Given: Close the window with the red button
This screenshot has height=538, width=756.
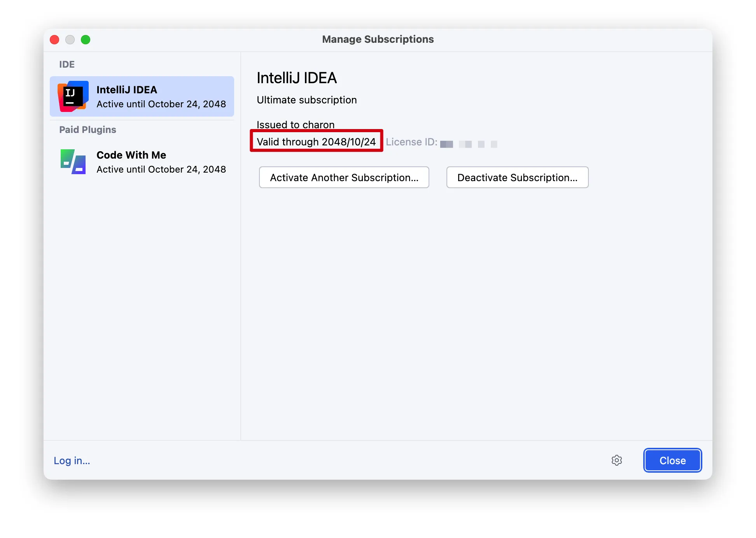Looking at the screenshot, I should tap(54, 40).
